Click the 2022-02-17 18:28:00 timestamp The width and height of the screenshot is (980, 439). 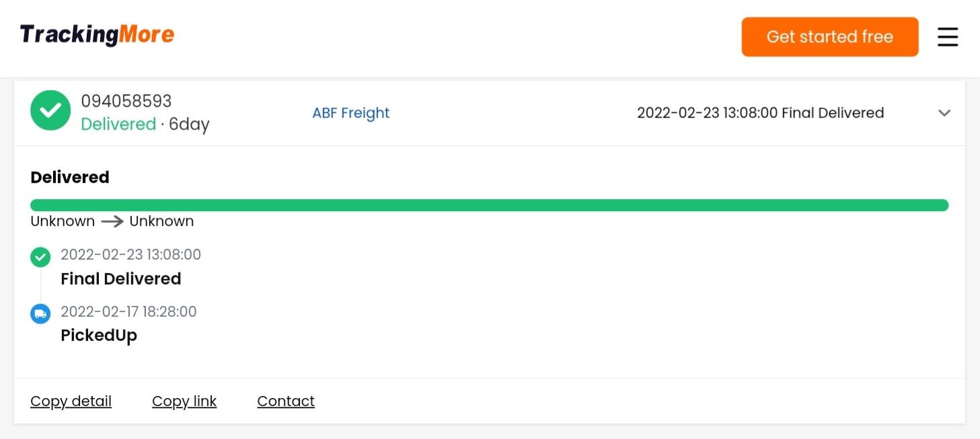pos(128,312)
